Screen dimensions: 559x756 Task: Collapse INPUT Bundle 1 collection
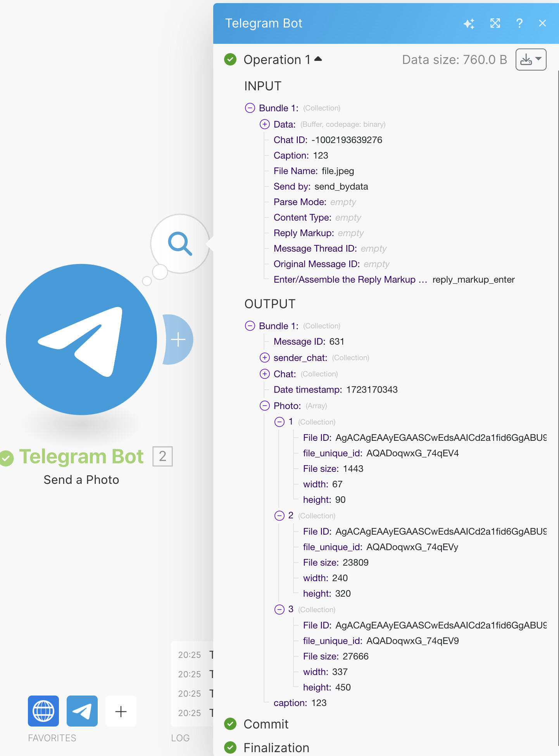pyautogui.click(x=250, y=108)
